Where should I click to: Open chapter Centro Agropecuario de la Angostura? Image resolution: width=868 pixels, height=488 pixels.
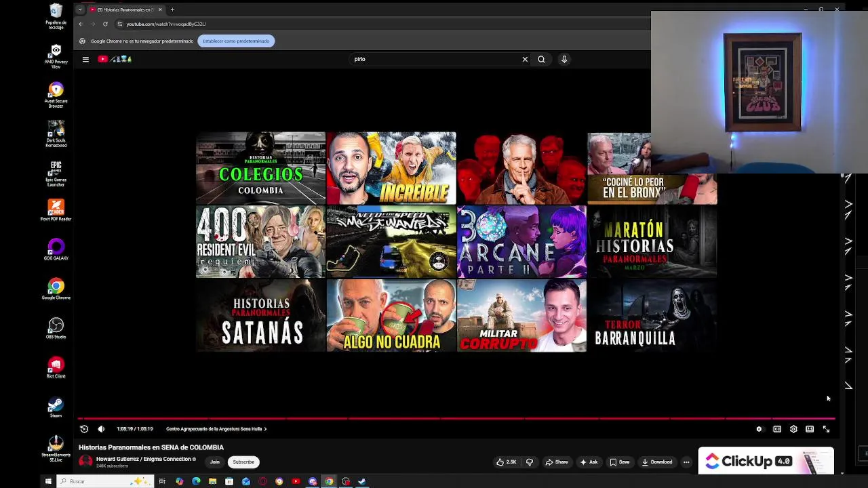point(216,429)
